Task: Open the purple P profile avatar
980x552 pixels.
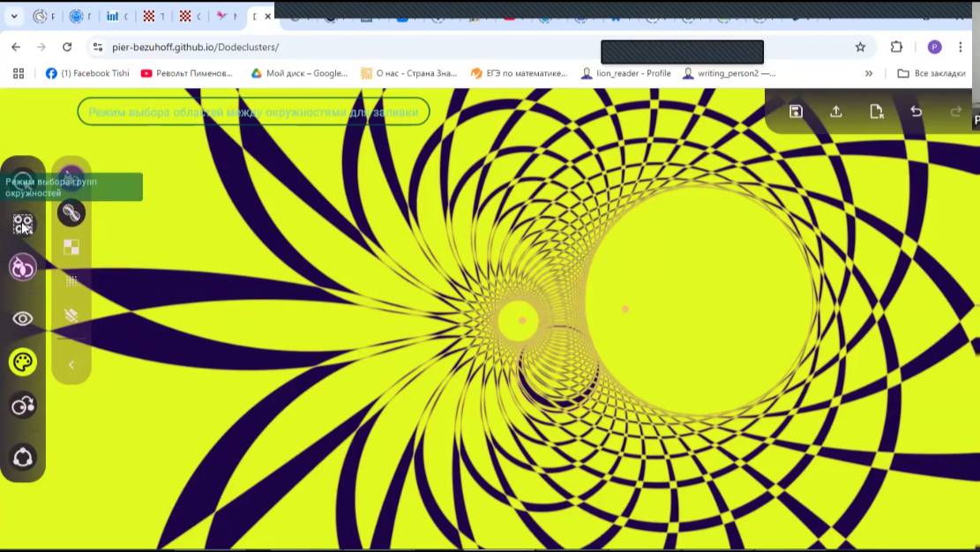Action: (x=934, y=47)
